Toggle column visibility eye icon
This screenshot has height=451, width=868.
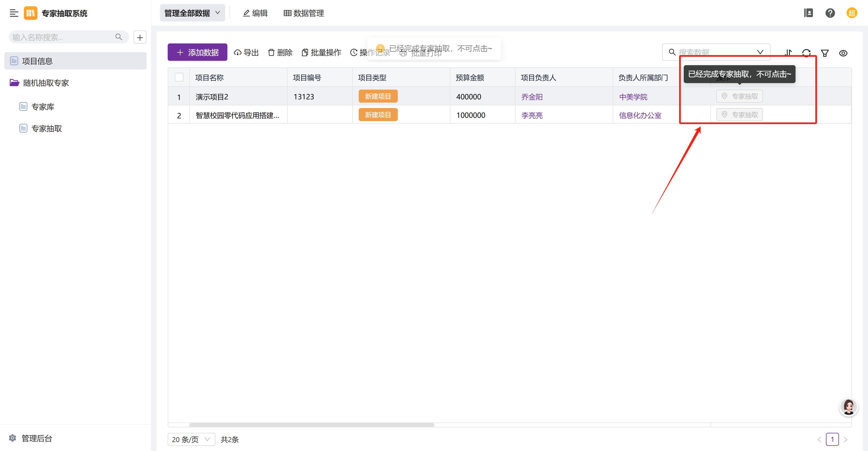[x=843, y=53]
